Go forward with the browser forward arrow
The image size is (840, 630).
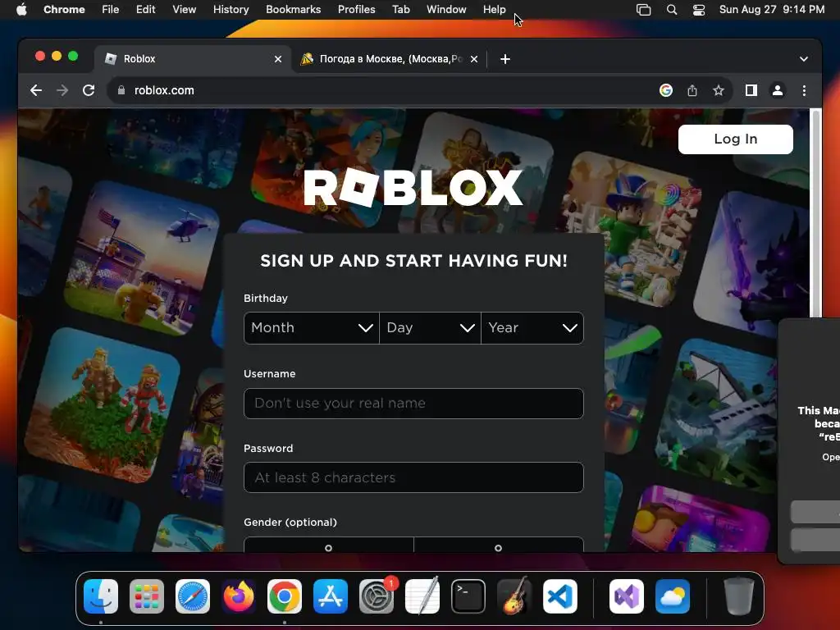62,90
